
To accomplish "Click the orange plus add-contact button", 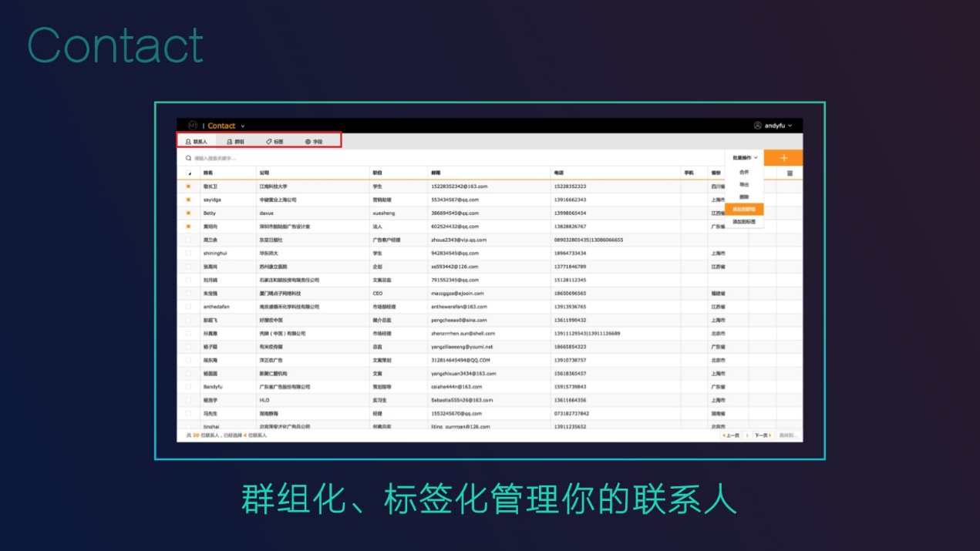I will pos(784,158).
